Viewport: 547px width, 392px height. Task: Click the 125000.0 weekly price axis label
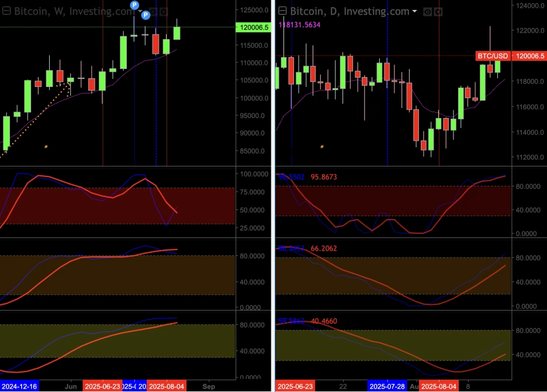coord(254,10)
